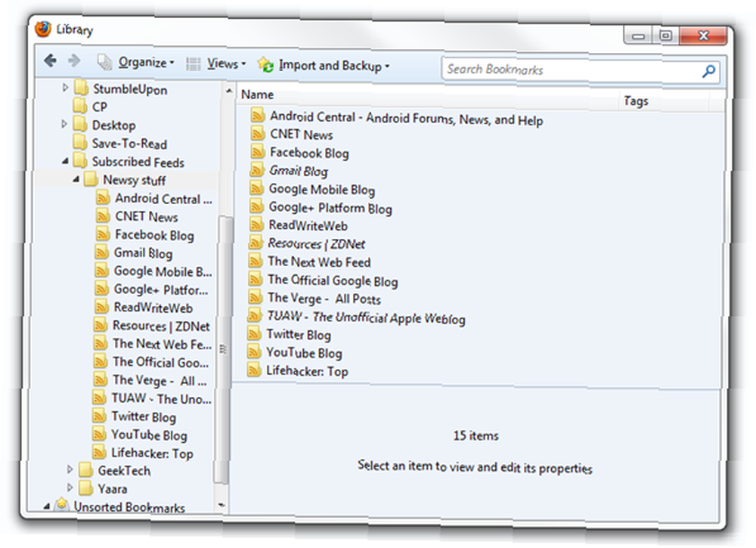Click YouTube Blog feed icon in sidebar
756x548 pixels.
click(x=99, y=435)
